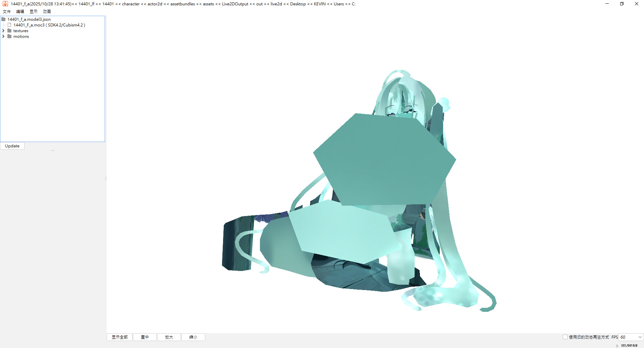Click the 放大 zoom in button

pyautogui.click(x=169, y=337)
